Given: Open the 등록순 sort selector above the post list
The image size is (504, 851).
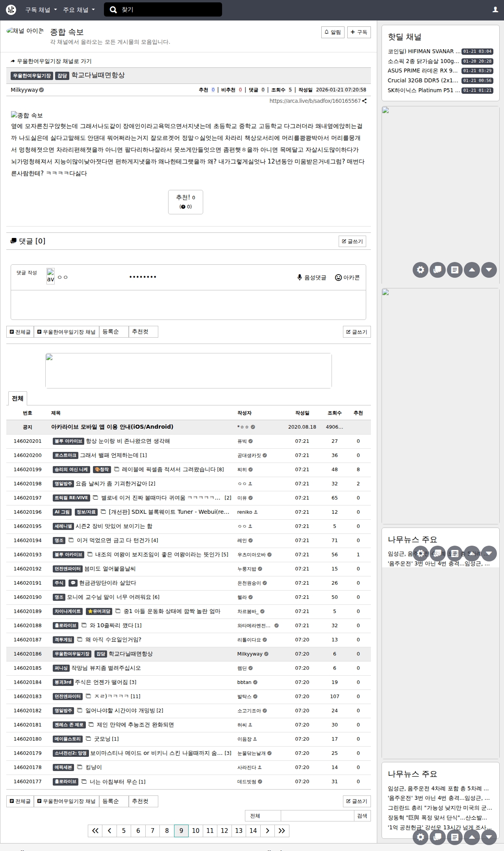Looking at the screenshot, I should tap(114, 332).
